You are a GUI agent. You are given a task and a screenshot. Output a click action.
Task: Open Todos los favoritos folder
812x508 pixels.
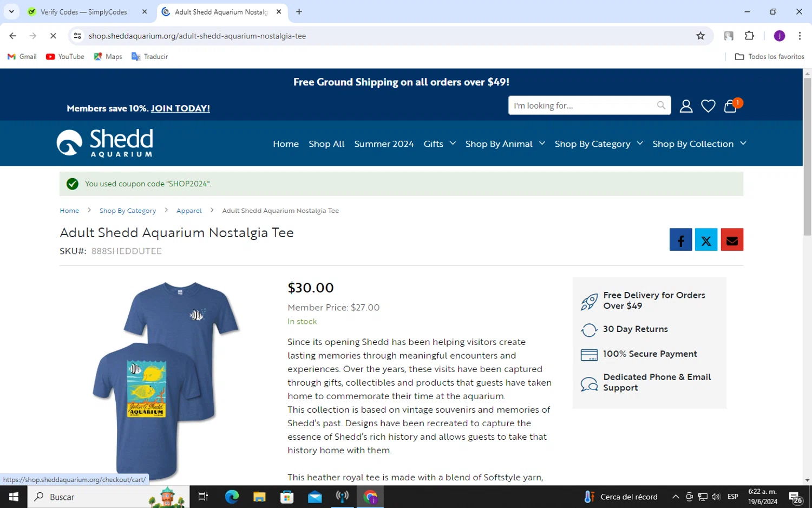(769, 56)
